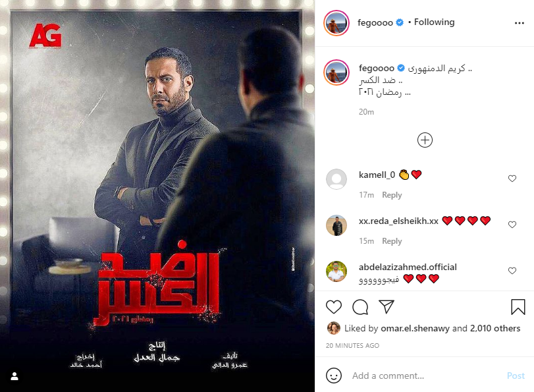Open the three-dot more options menu

(519, 23)
